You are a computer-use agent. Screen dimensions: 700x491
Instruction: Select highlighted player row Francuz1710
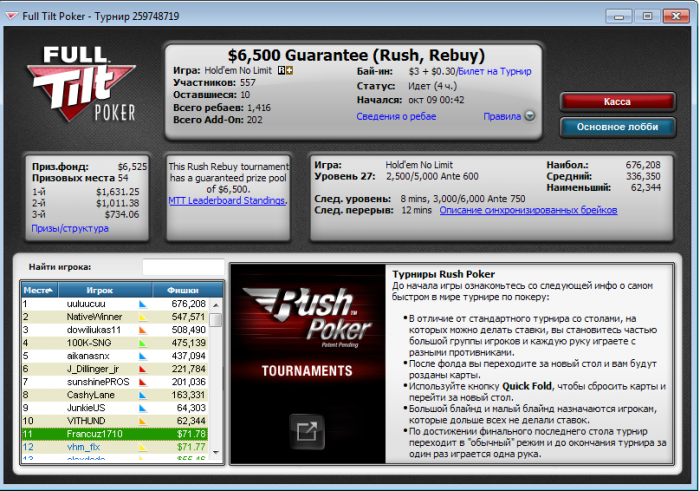coord(115,434)
